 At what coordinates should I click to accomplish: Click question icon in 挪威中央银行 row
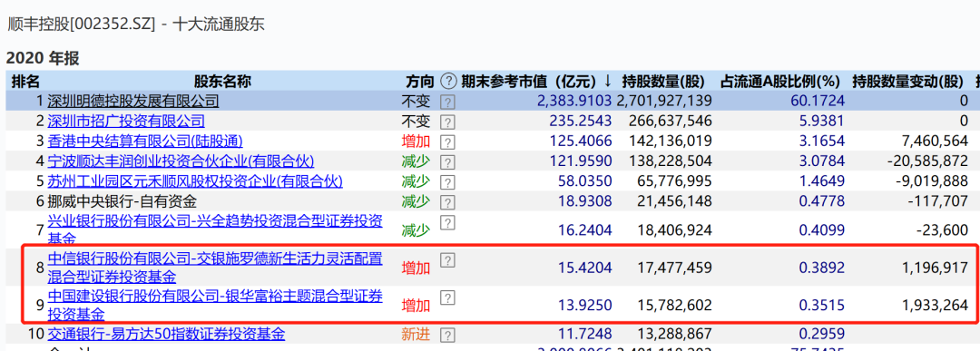[x=447, y=202]
